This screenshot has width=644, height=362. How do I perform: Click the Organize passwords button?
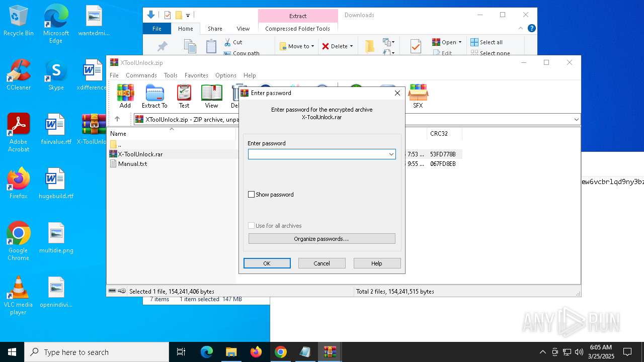322,239
